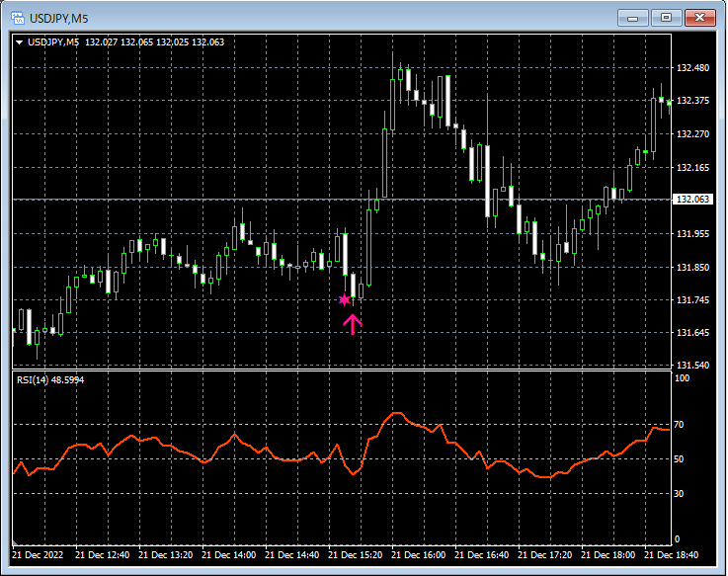The image size is (728, 576).
Task: Close the USDJPY,M5 chart window
Action: (699, 18)
